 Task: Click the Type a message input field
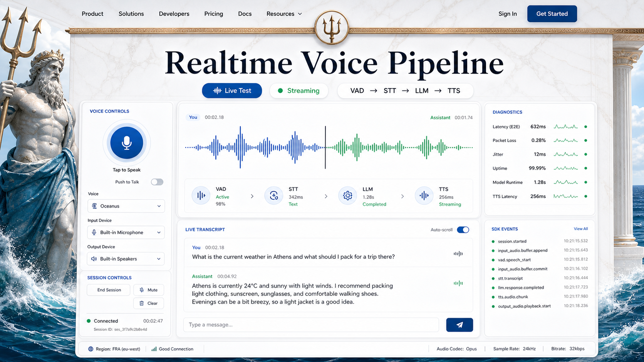[x=311, y=325]
